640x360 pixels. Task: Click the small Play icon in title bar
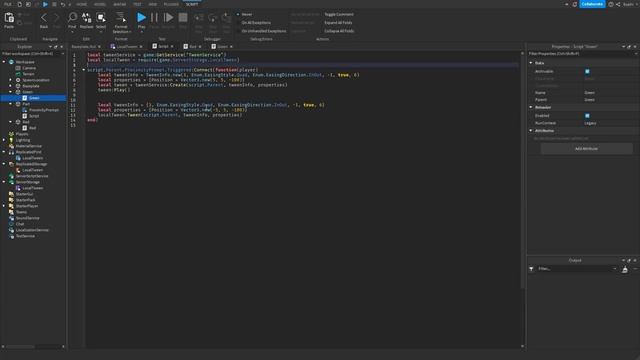(45, 4)
